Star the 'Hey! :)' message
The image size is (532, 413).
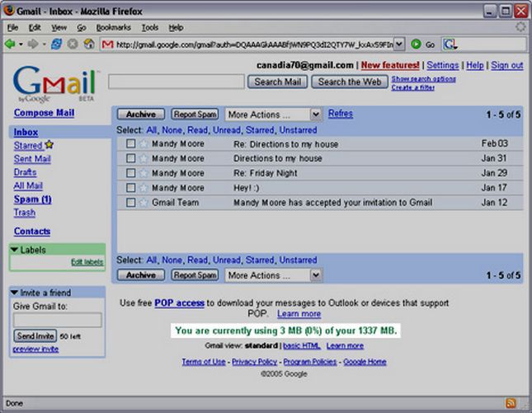tap(144, 187)
